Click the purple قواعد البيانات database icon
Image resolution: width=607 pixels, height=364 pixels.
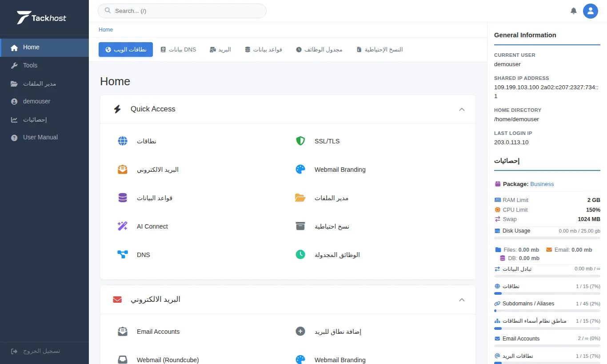coord(123,198)
